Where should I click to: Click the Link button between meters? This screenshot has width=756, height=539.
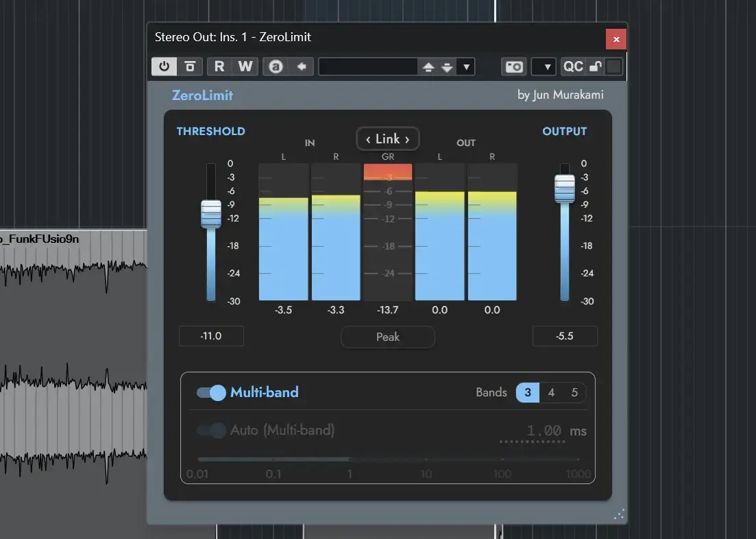(388, 139)
